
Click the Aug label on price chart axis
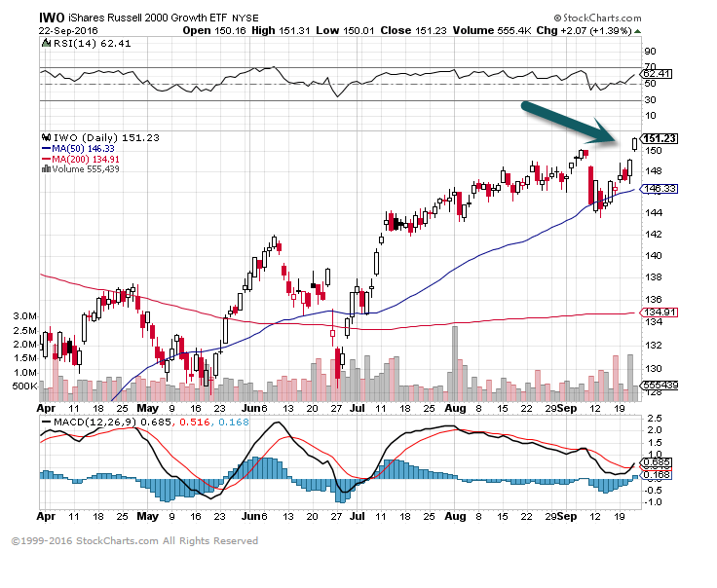tap(455, 408)
